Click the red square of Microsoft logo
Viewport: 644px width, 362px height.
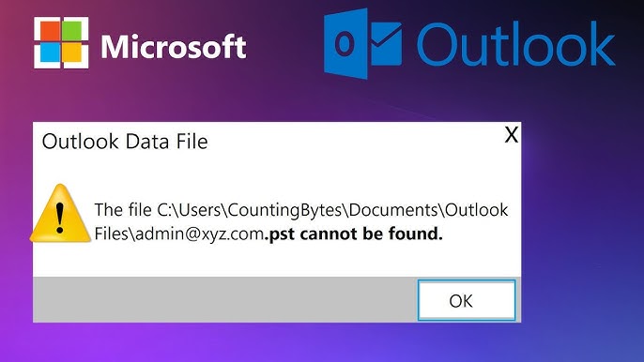[50, 31]
